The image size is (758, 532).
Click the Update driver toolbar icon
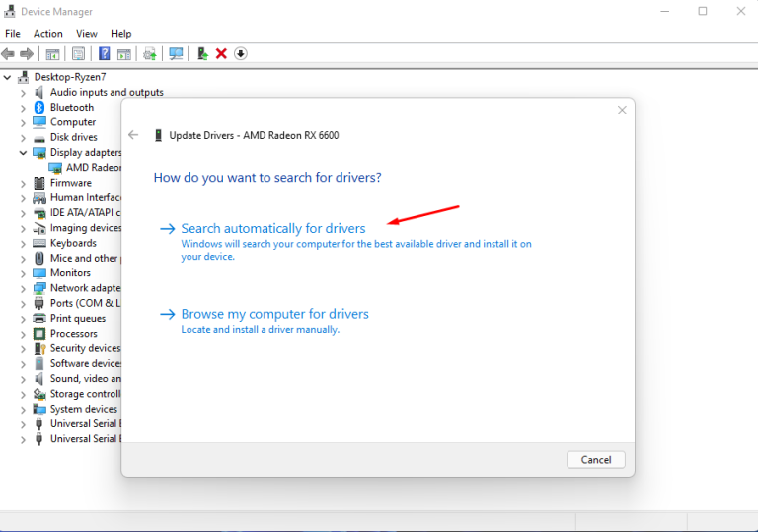[x=202, y=53]
